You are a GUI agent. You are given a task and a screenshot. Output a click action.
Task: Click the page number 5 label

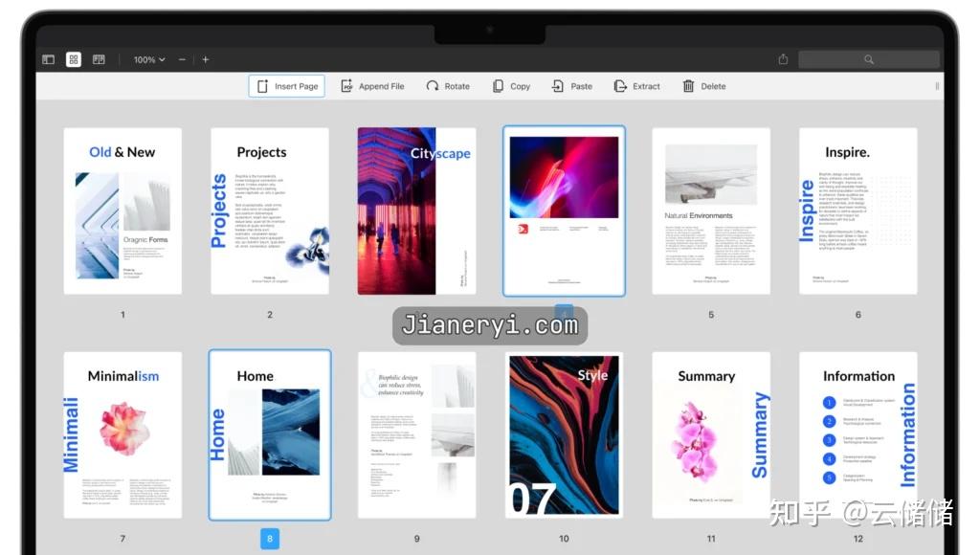pyautogui.click(x=711, y=315)
